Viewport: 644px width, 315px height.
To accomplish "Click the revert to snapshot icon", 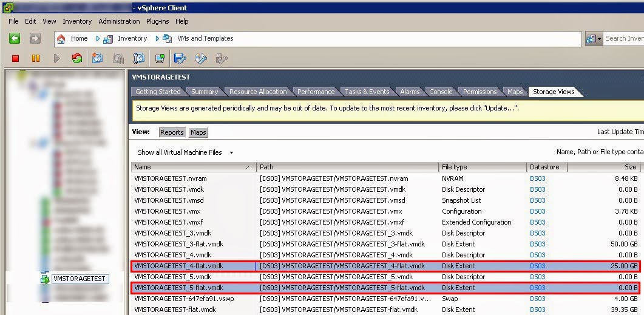I will click(118, 59).
